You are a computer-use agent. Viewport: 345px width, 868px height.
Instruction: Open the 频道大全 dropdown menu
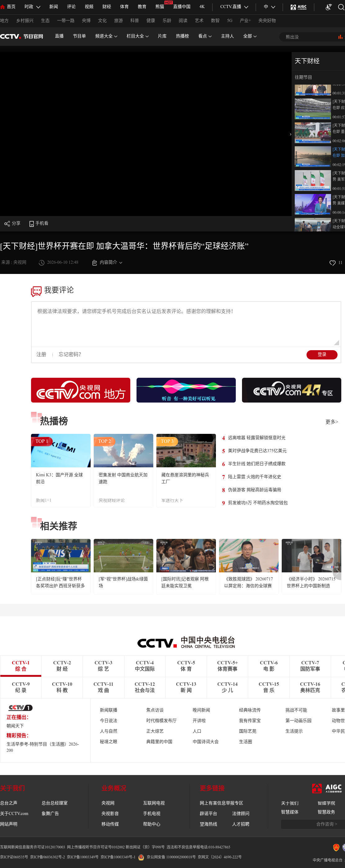[106, 36]
